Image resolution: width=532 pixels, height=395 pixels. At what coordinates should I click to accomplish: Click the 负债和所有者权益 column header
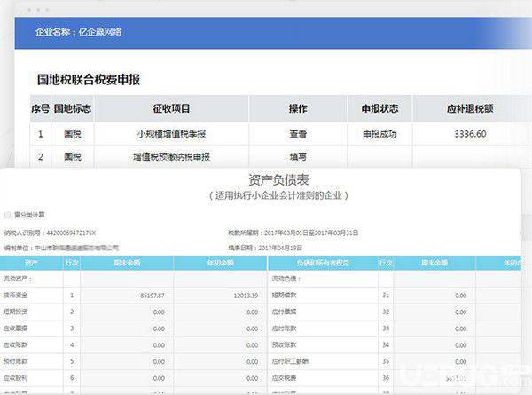point(323,263)
